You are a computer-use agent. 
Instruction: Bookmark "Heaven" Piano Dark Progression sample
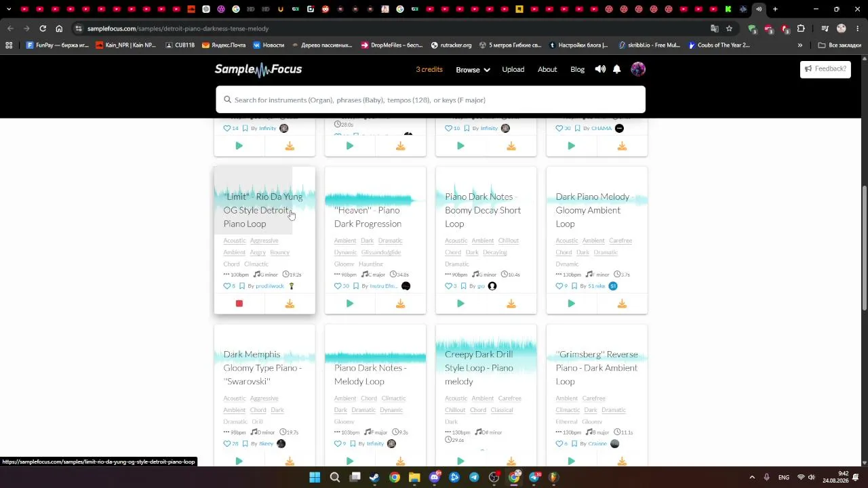click(355, 286)
